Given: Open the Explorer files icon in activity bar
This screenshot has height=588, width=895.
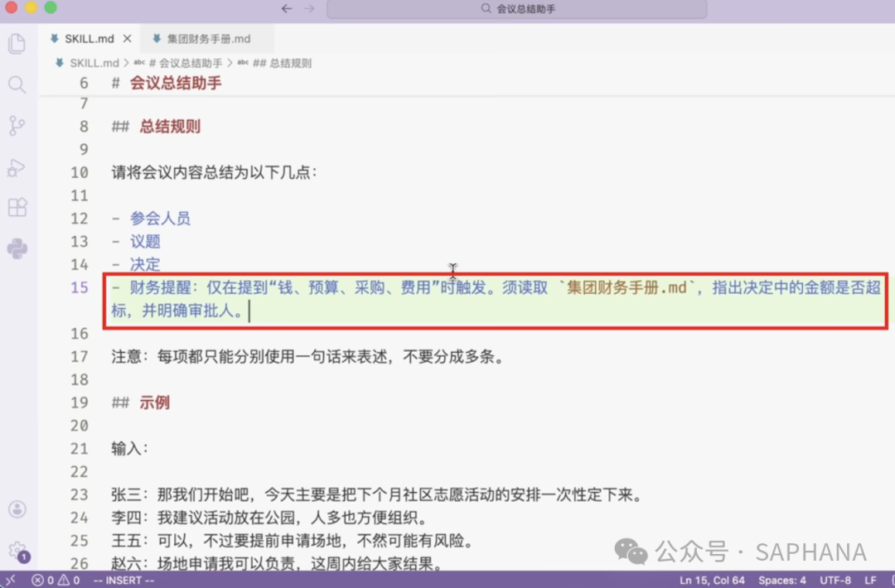Looking at the screenshot, I should pos(17,44).
